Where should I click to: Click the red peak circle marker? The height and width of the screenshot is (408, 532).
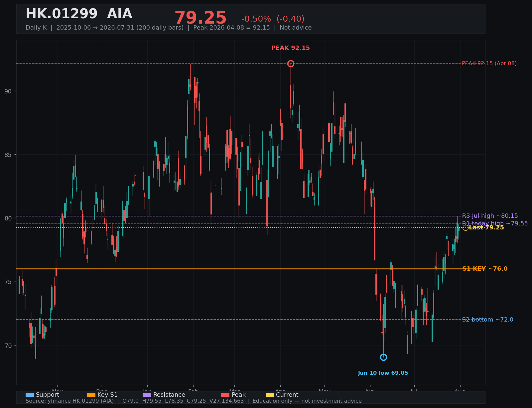click(x=291, y=64)
